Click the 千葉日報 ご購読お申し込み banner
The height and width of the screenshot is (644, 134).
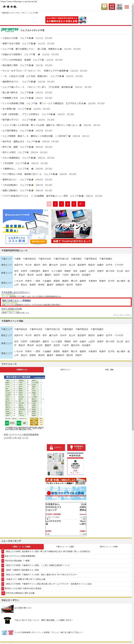[x=66, y=481]
